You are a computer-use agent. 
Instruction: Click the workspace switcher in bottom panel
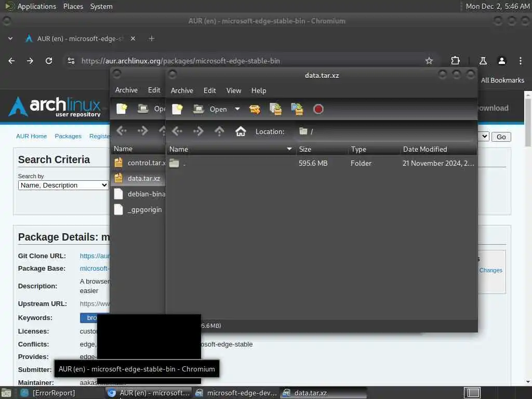pos(472,393)
